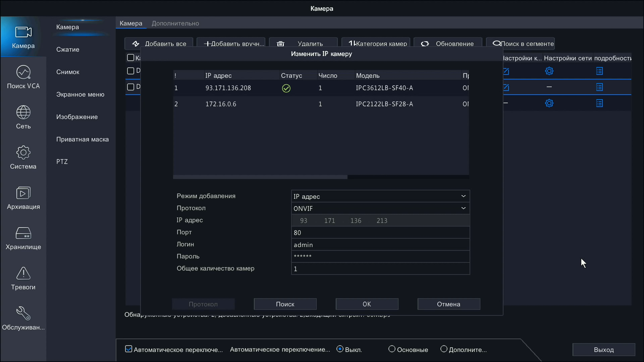The image size is (644, 362).
Task: Open the Приватная маска submenu item
Action: coord(82,139)
